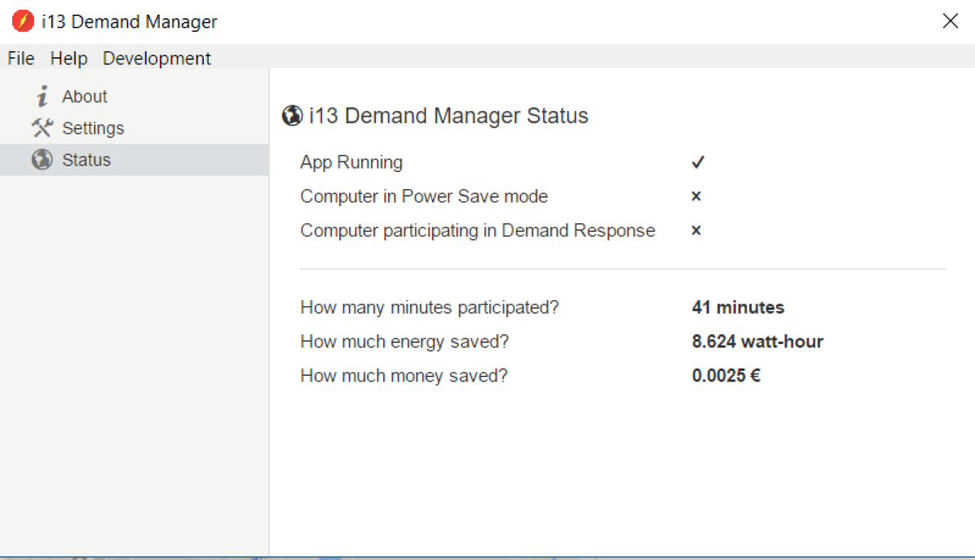Screen dimensions: 975x560
Task: Click the App Running checkmark indicator
Action: 697,162
